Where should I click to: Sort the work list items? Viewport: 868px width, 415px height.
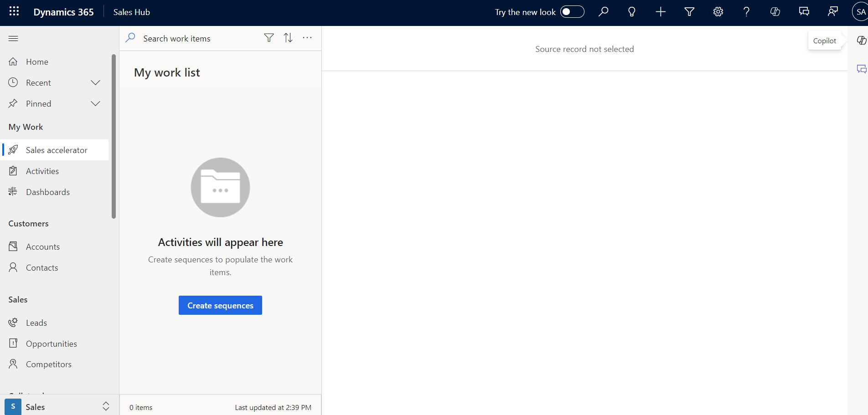point(288,38)
